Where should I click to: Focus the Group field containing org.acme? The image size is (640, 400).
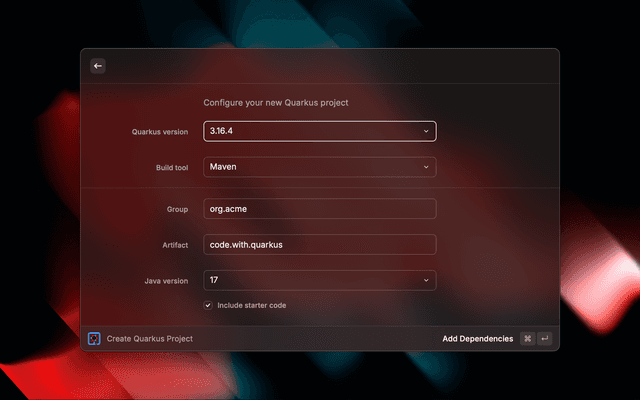click(319, 209)
